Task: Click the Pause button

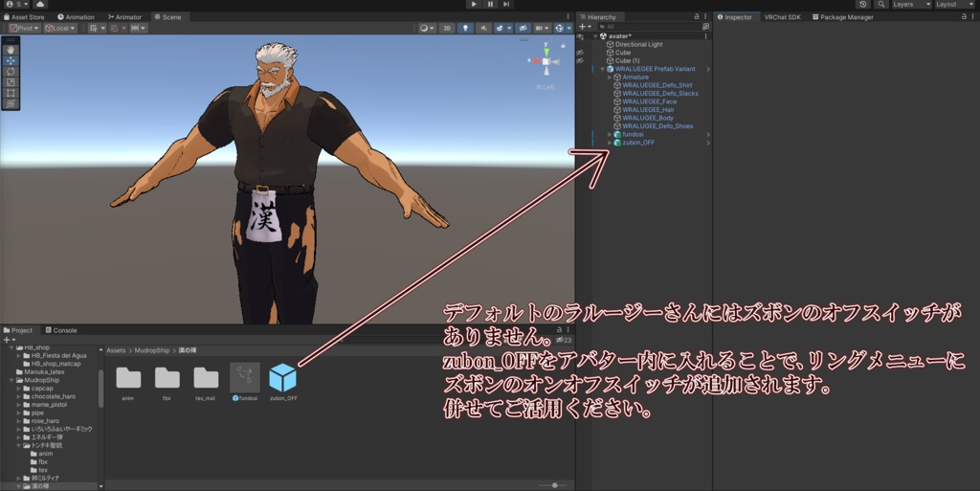Action: pyautogui.click(x=490, y=5)
